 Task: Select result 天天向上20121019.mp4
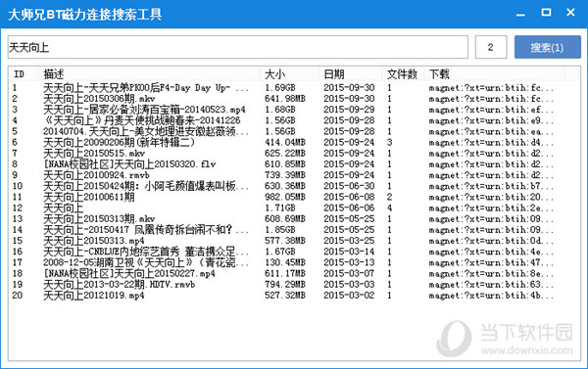click(94, 296)
